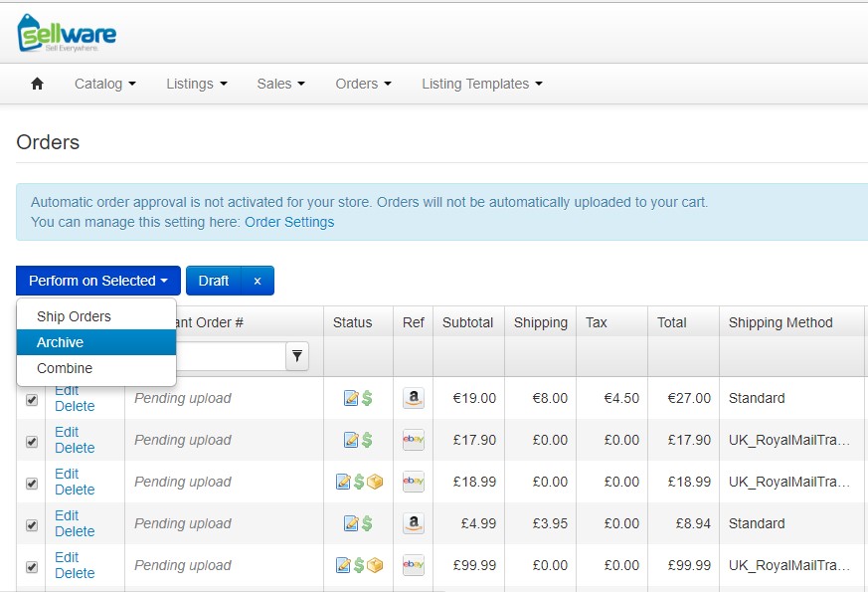Uncheck the checkbox for the £8.94 order
The width and height of the screenshot is (868, 592).
[32, 525]
